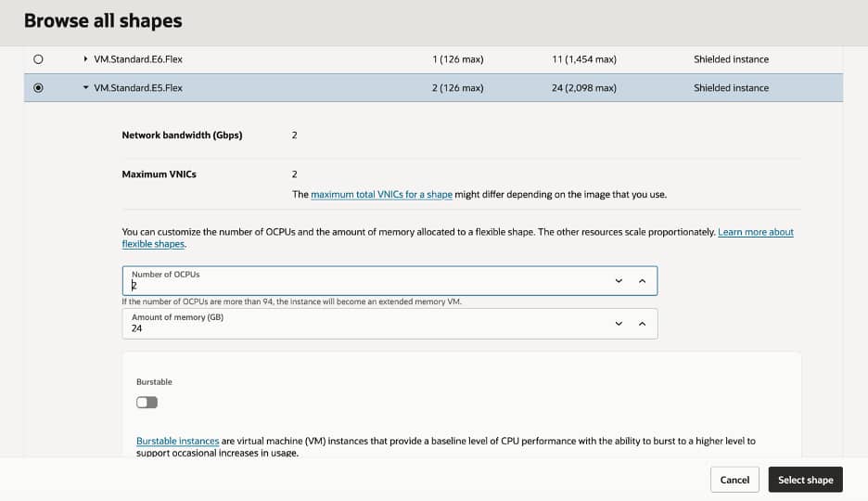868x501 pixels.
Task: Click Shielded instance in the E6.Flex row
Action: point(732,59)
